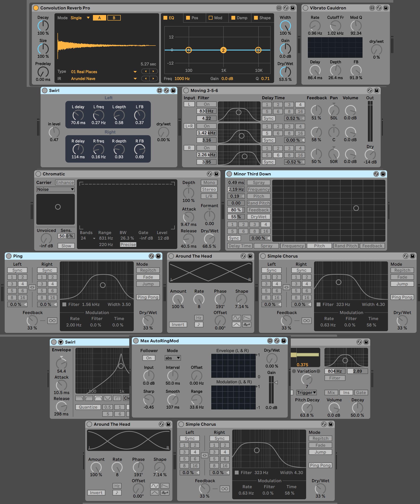Select the Pitch tab in Minor Third Down

[x=319, y=246]
